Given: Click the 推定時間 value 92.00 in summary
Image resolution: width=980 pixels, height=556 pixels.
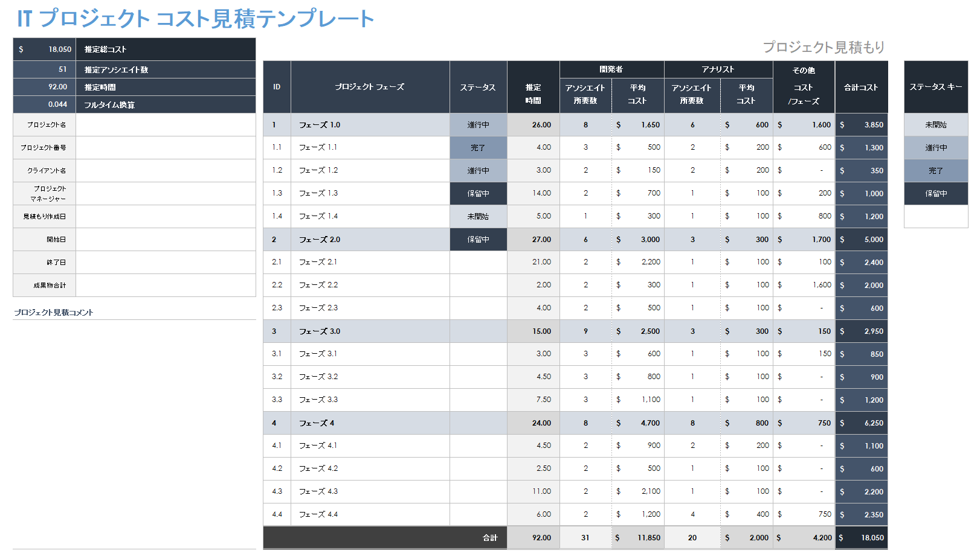Looking at the screenshot, I should [45, 87].
